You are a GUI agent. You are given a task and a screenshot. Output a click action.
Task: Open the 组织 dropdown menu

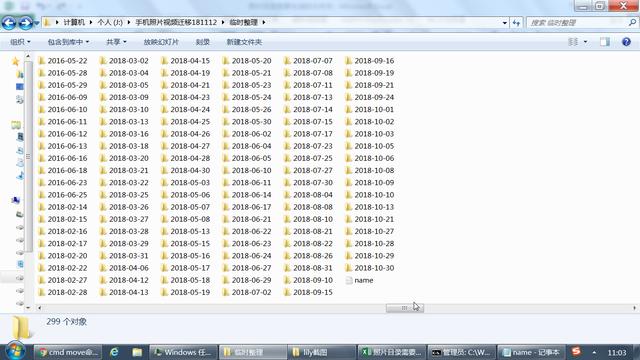[20, 42]
